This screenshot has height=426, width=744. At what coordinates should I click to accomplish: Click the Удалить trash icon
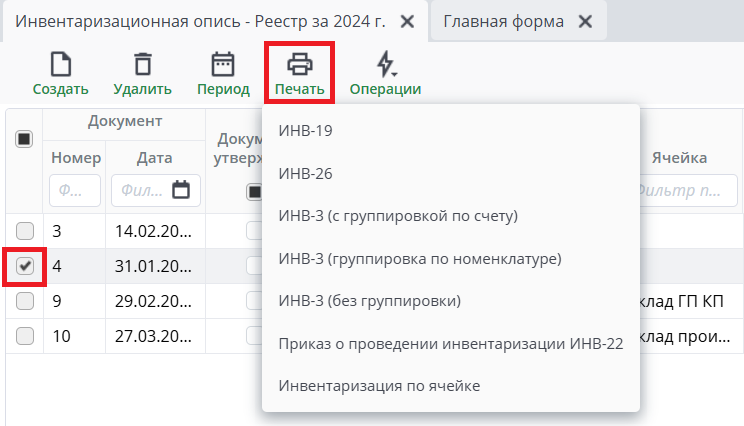coord(142,65)
